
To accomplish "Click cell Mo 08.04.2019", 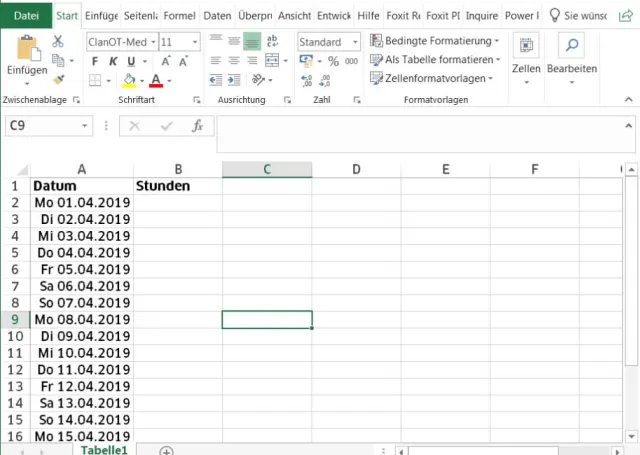I will 82,320.
